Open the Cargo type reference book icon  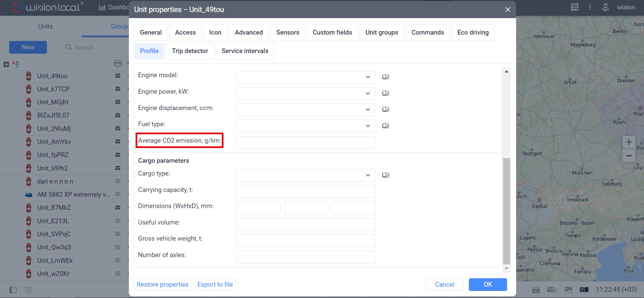tap(386, 175)
